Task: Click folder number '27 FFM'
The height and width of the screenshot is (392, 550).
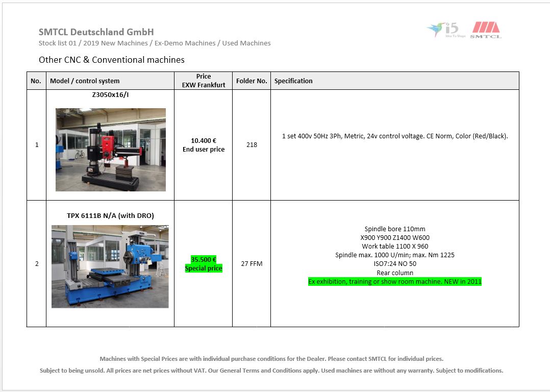Action: [252, 263]
